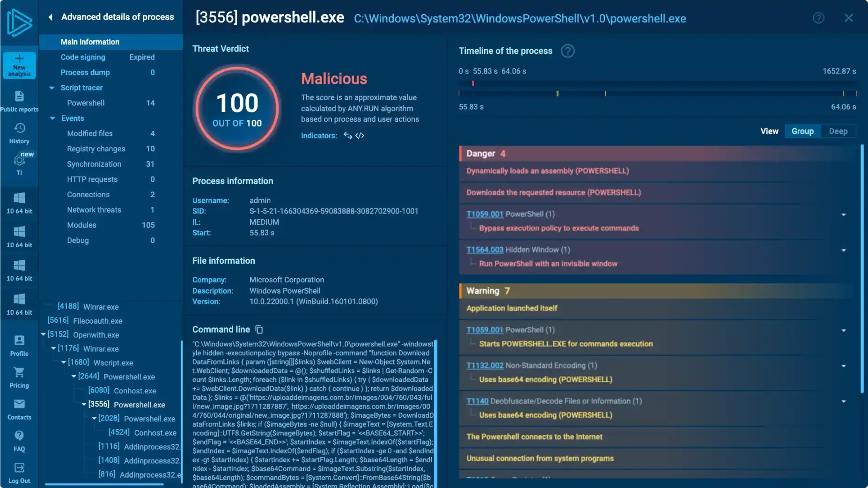Expand the Warning T1059.001 PowerShell entry
The image size is (868, 488).
[x=844, y=331]
